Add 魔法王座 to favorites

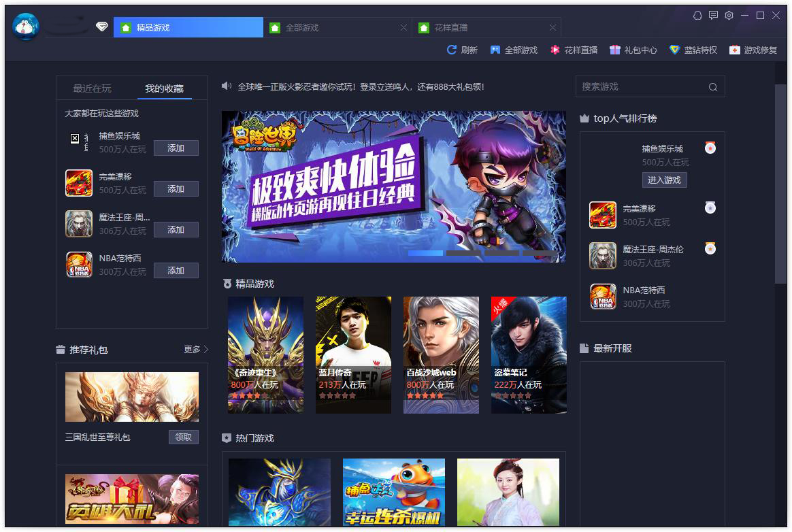176,230
